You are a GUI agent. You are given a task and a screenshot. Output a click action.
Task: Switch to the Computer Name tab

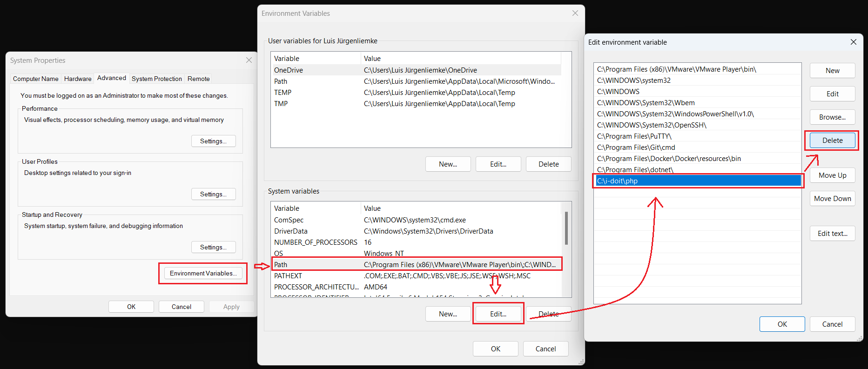coord(36,79)
